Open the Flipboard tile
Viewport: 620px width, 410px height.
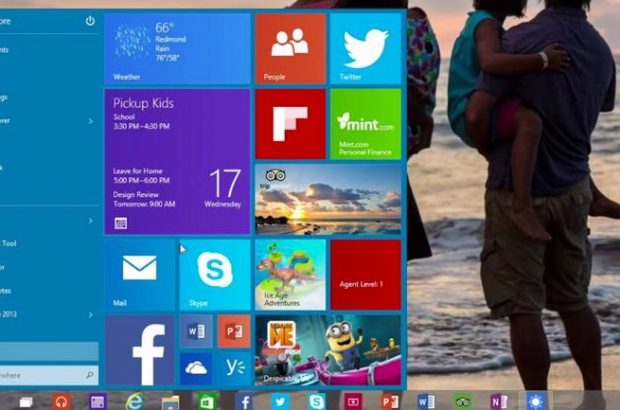(x=290, y=123)
